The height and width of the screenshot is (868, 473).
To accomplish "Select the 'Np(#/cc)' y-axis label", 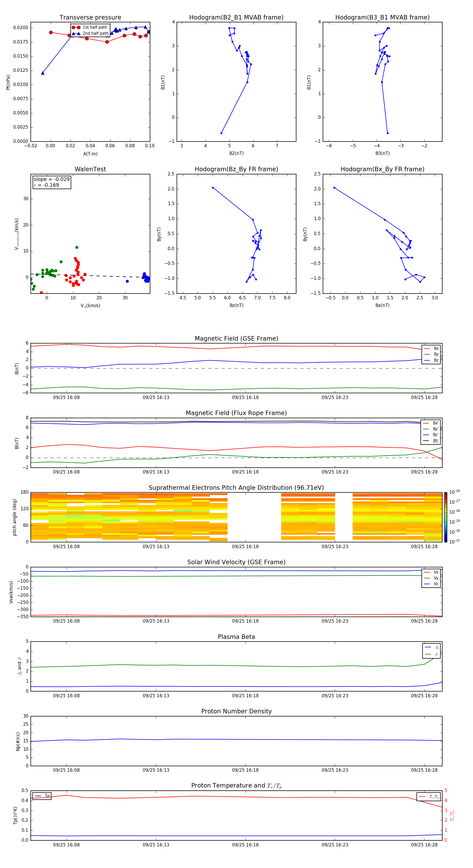I will click(18, 741).
